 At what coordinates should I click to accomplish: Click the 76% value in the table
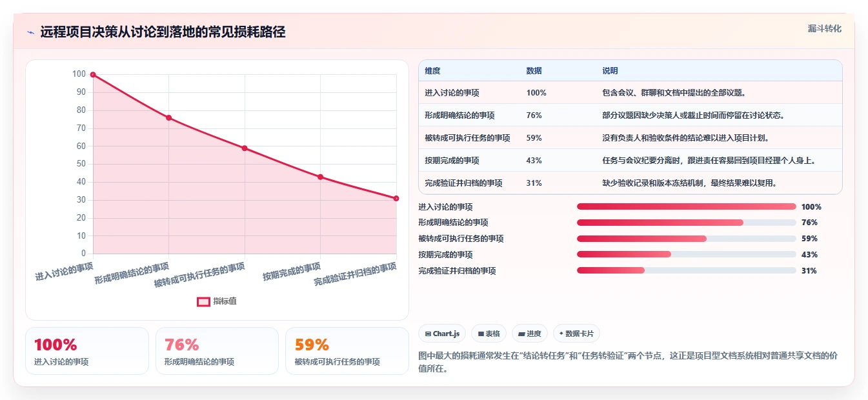pos(534,115)
